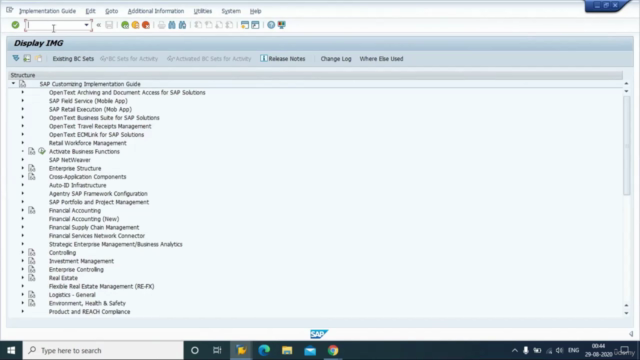Click into the SAP command input field
Screen dimensions: 640x360
coord(55,25)
